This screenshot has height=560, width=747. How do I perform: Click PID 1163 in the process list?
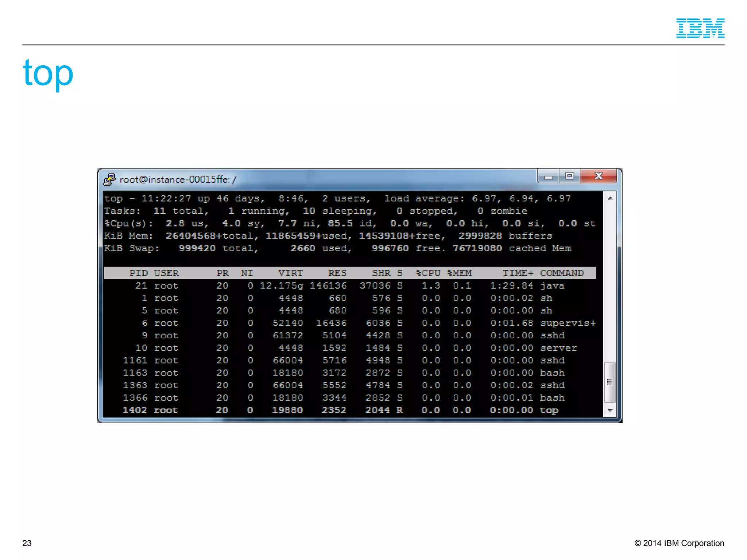[x=135, y=373]
